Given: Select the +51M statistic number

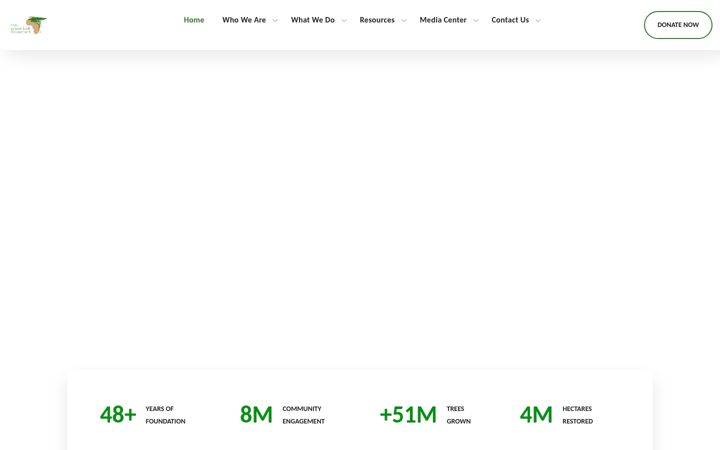Looking at the screenshot, I should [408, 415].
